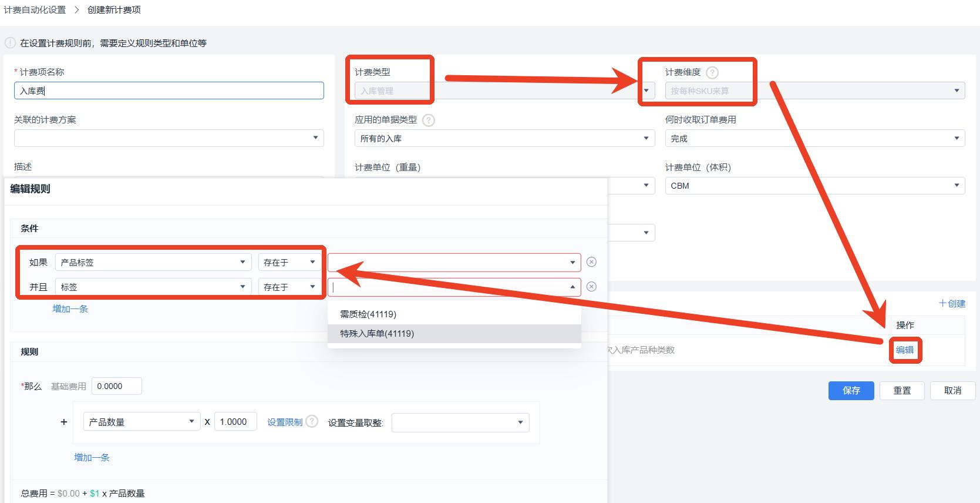
Task: Open the 产品数量 variable dropdown
Action: click(x=142, y=422)
